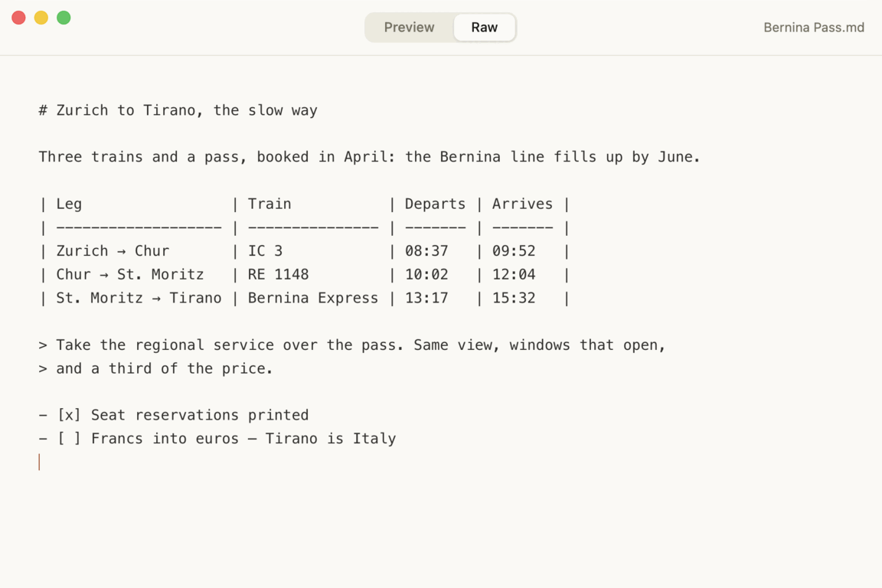
Task: Click the Bernina Pass.md file title
Action: 813,27
